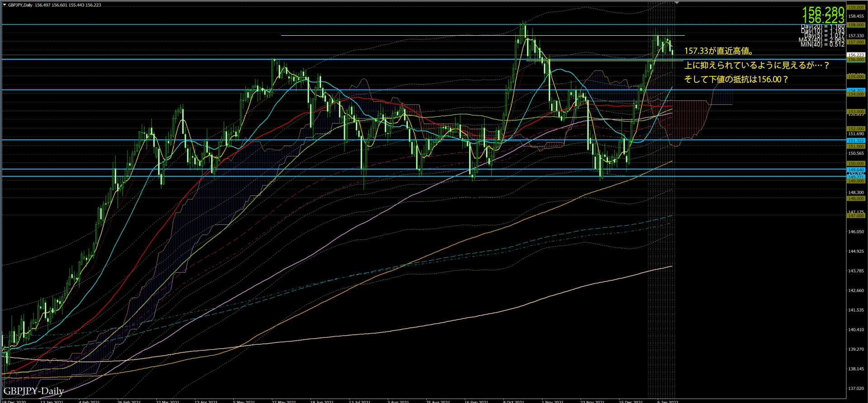Click the 149.640 blue price level tag
This screenshot has height=403, width=868.
click(x=855, y=170)
